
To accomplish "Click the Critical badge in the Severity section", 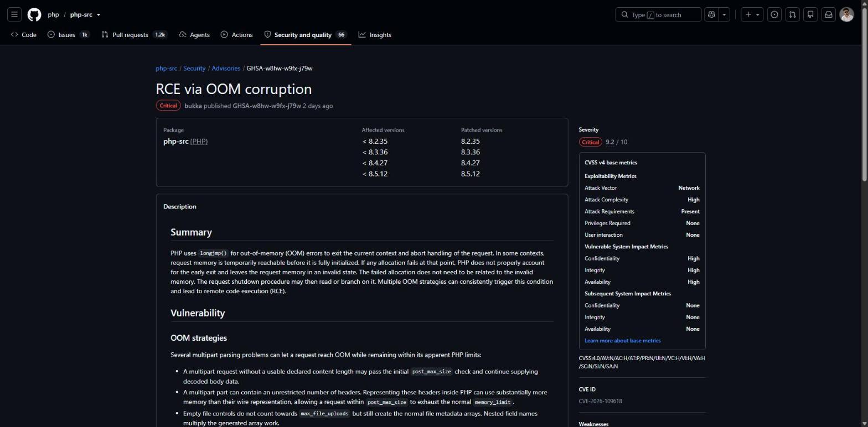I will 590,142.
